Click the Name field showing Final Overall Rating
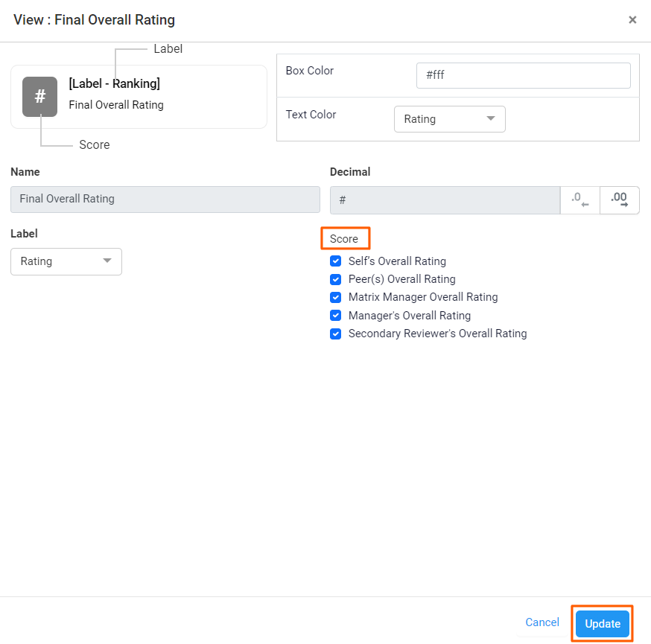This screenshot has width=651, height=644. pos(165,199)
